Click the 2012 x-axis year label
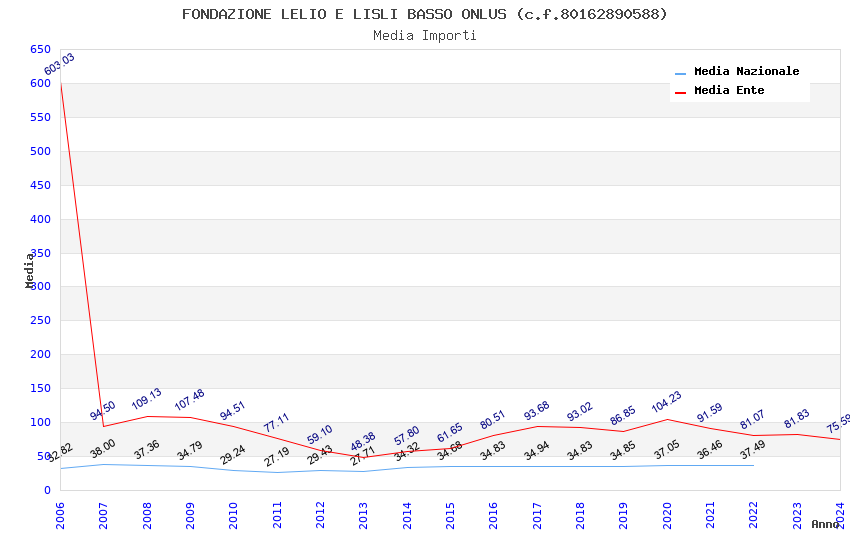The width and height of the screenshot is (850, 550). [x=320, y=516]
